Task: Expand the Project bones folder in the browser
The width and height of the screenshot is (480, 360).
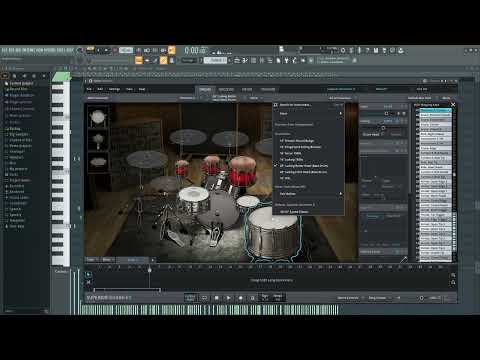Action: click(x=20, y=180)
